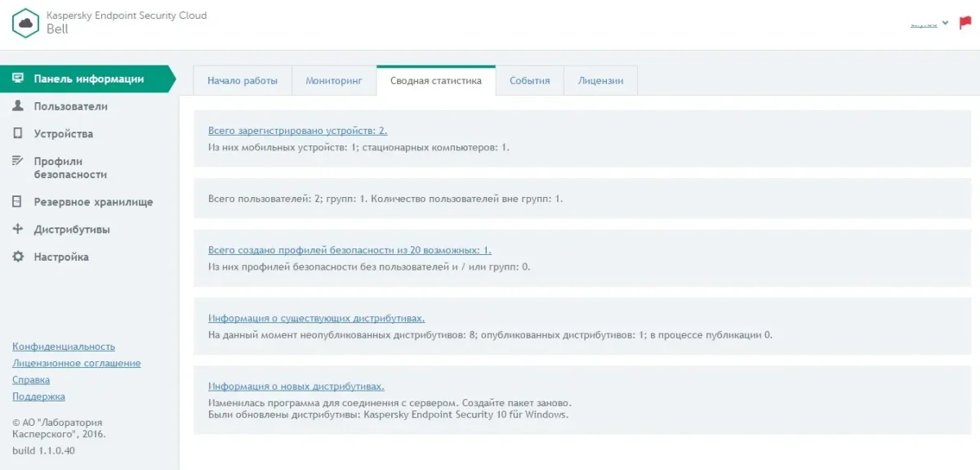Click the Настройка gear icon
980x470 pixels.
pos(18,257)
